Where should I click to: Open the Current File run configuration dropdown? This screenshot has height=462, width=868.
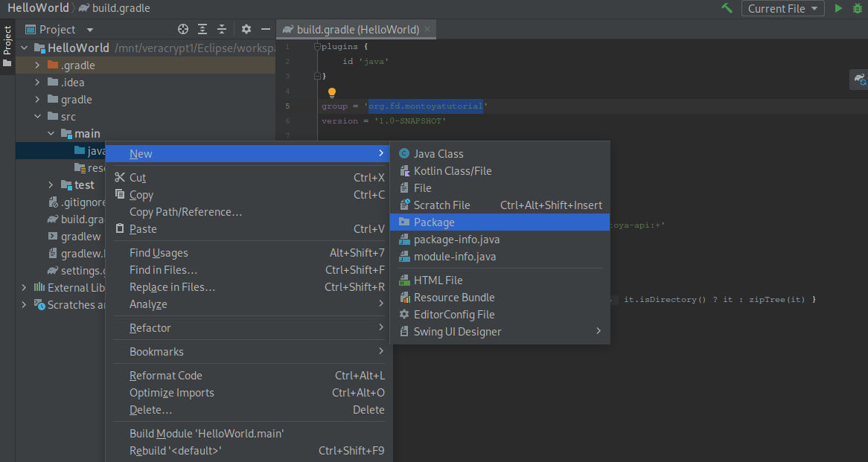(x=782, y=9)
